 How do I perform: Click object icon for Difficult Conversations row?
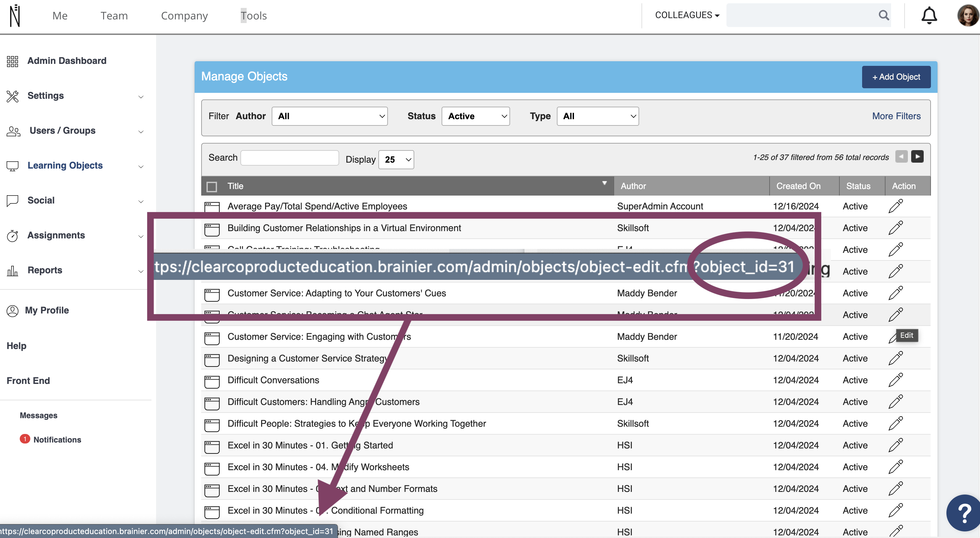click(212, 382)
